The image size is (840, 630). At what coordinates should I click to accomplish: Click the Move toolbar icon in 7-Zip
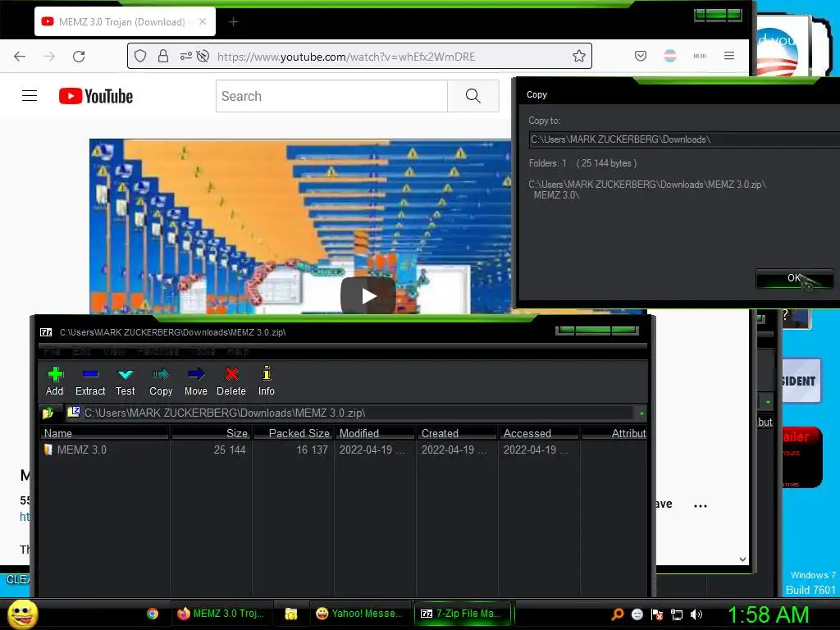coord(196,381)
